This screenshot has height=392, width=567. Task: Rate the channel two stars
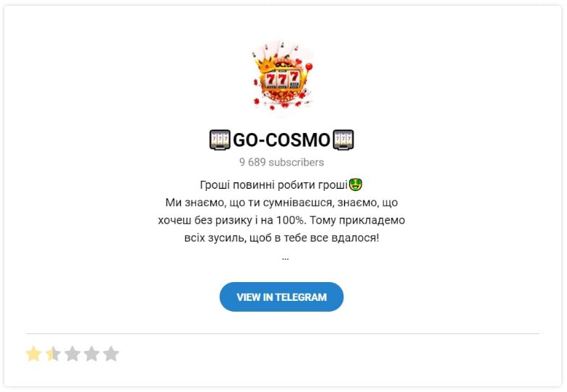point(53,354)
